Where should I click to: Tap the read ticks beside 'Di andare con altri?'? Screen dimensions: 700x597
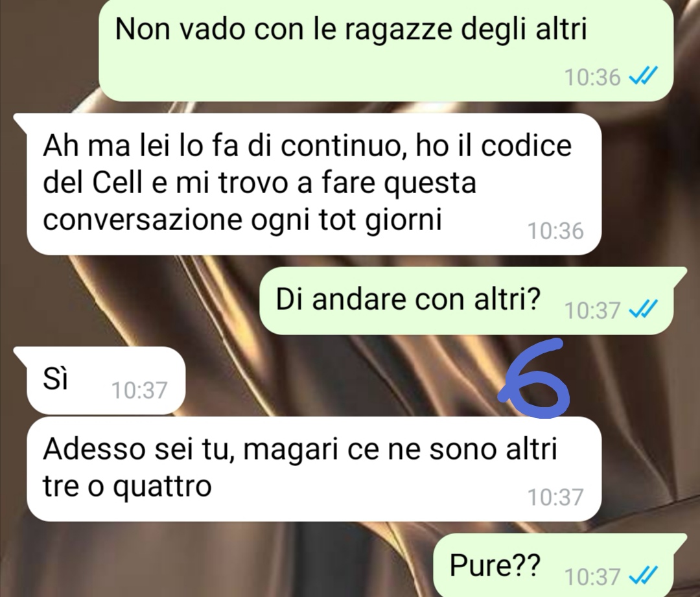643,309
